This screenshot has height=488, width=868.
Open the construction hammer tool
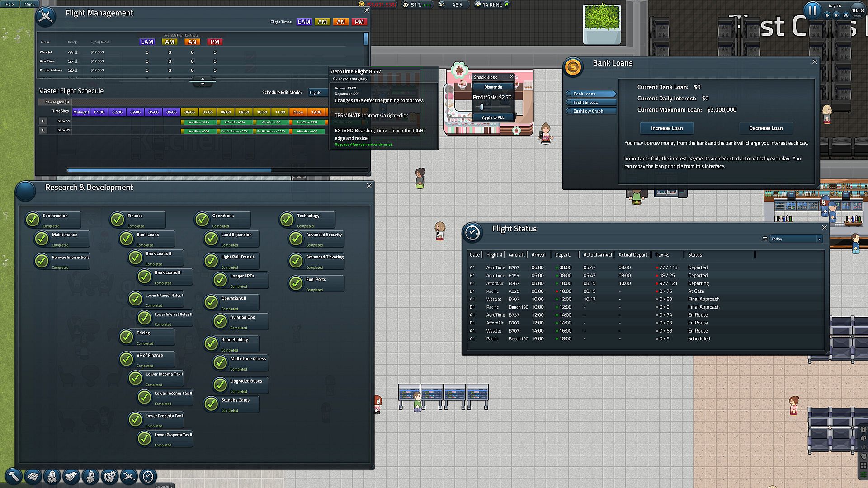click(13, 476)
